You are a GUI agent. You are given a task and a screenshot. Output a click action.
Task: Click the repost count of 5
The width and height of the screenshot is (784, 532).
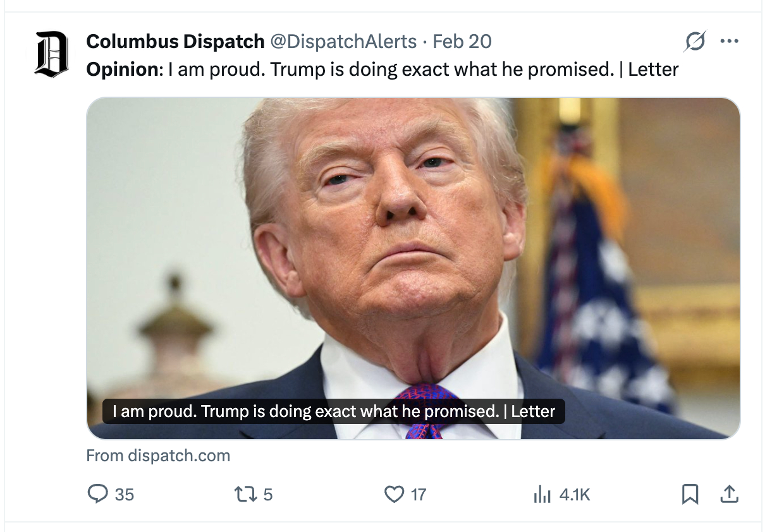click(268, 494)
